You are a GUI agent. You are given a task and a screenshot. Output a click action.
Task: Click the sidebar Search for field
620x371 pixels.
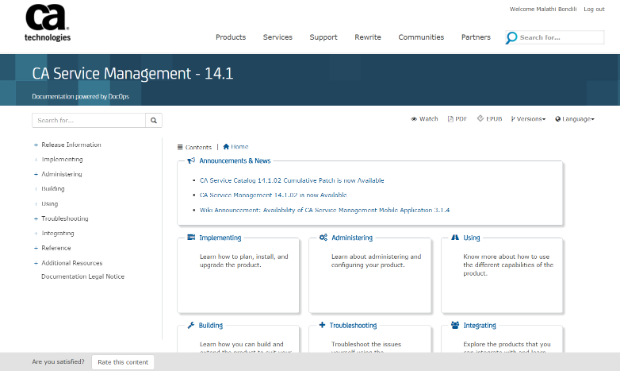tap(89, 120)
